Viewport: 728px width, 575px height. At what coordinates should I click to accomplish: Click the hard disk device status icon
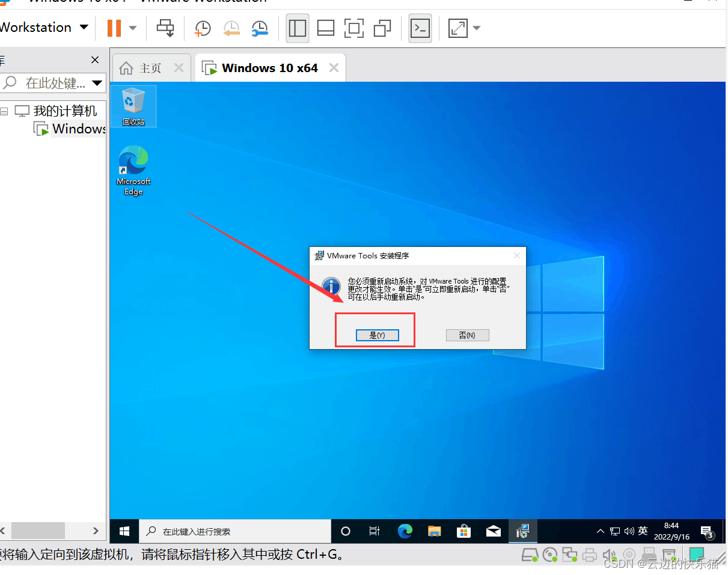tap(529, 555)
